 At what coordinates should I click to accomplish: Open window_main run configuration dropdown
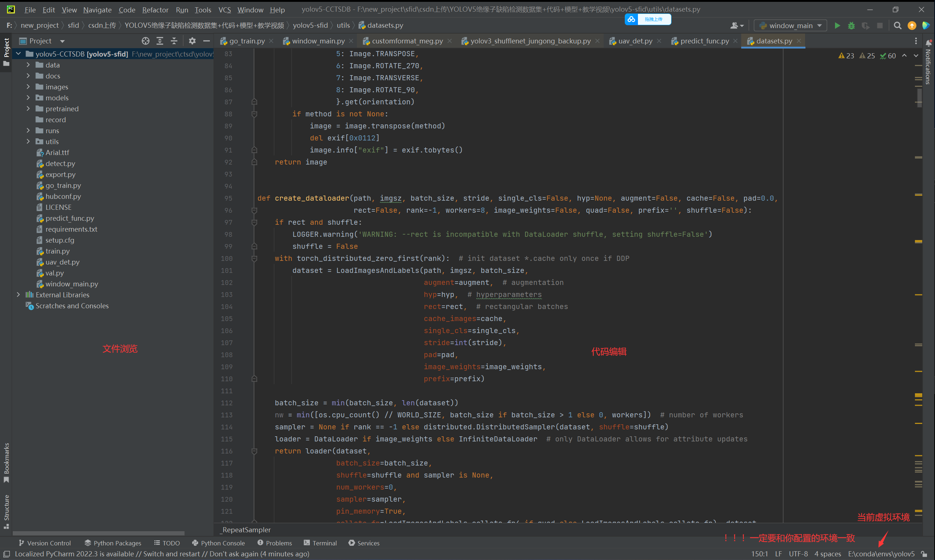[790, 26]
